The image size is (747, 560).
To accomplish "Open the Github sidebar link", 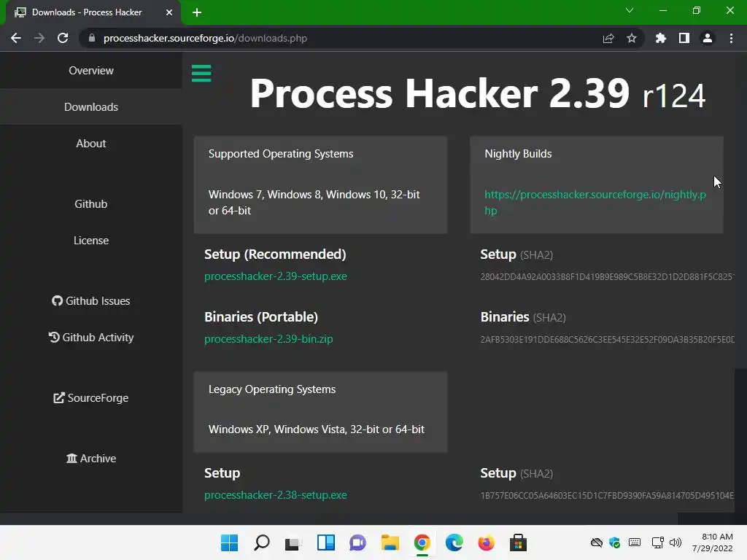I will pos(91,204).
